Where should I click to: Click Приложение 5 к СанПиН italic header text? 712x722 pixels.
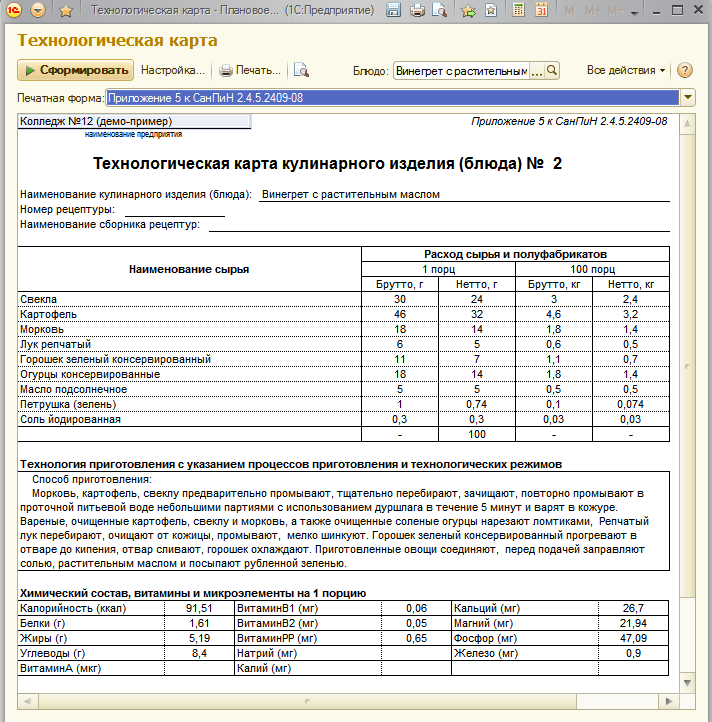569,121
